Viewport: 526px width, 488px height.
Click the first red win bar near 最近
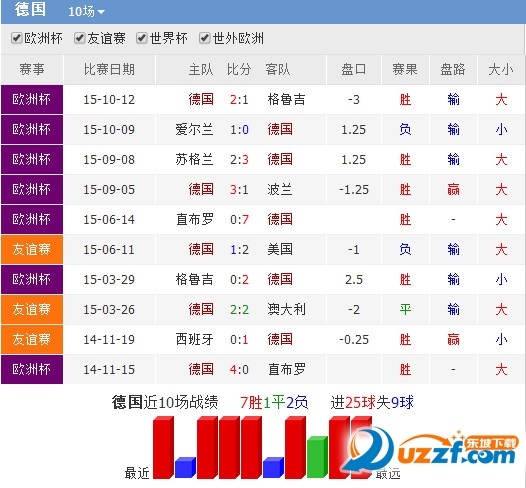point(163,447)
